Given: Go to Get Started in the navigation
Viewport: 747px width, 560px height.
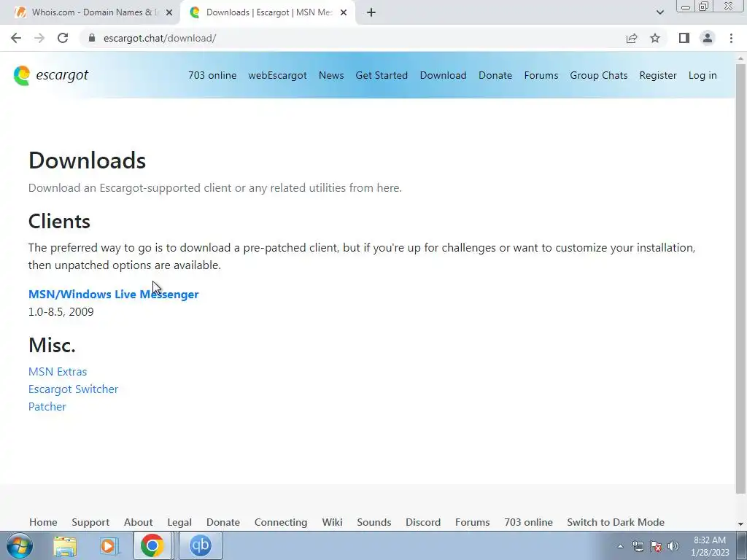Looking at the screenshot, I should [382, 75].
